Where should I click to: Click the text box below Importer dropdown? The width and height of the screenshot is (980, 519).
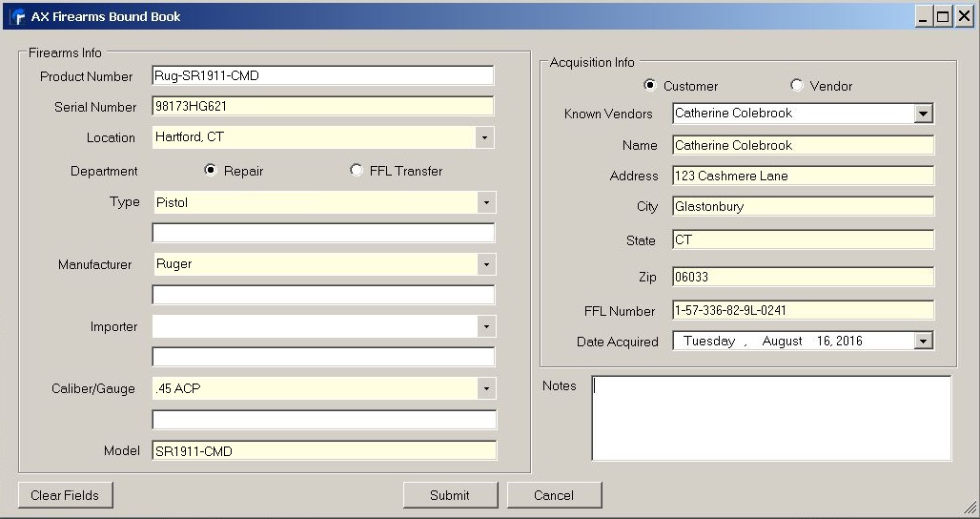tap(324, 357)
